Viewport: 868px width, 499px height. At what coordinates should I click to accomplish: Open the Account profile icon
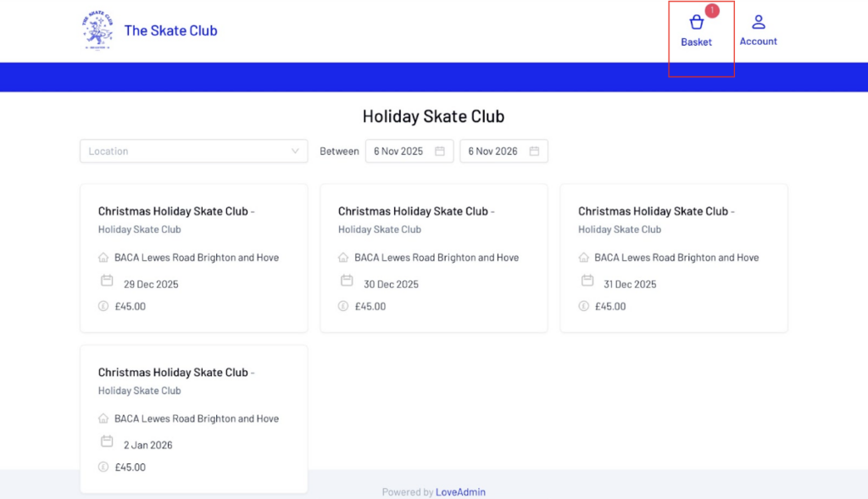[759, 22]
